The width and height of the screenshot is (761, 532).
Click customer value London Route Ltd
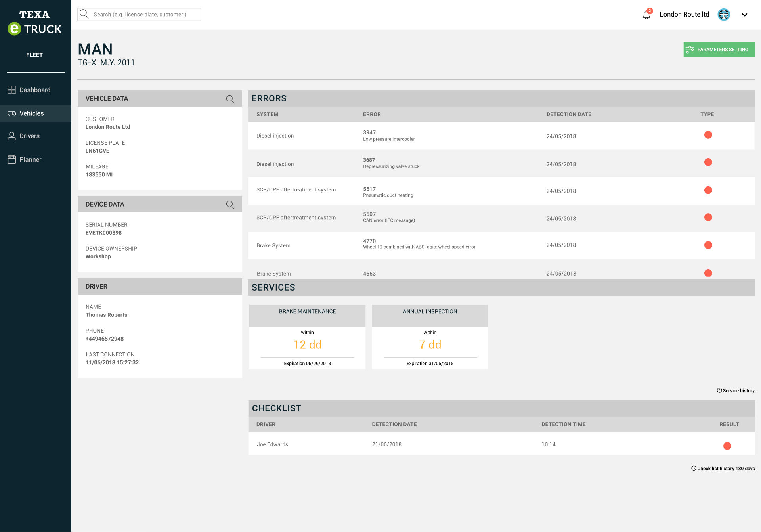pos(108,127)
